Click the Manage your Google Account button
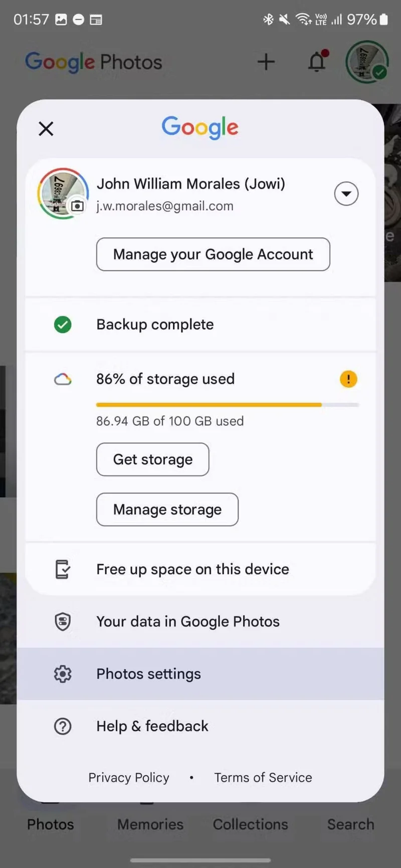Viewport: 401px width, 868px height. click(213, 254)
